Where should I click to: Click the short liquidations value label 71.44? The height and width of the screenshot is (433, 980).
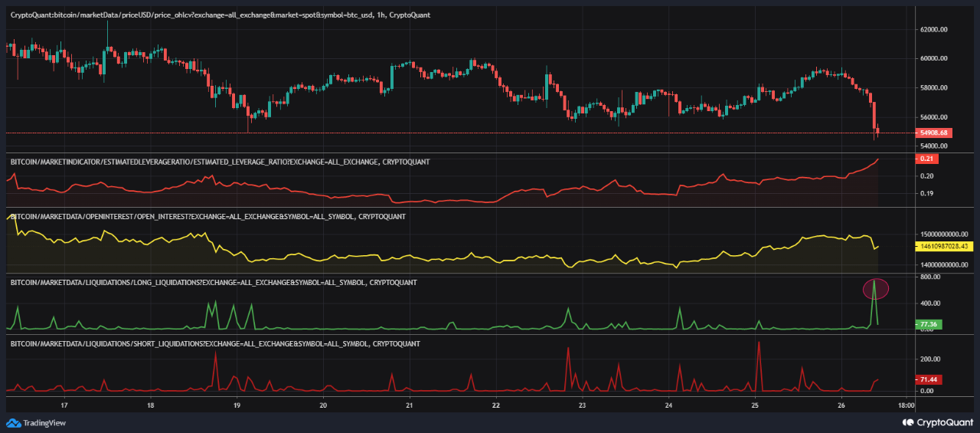coord(929,379)
